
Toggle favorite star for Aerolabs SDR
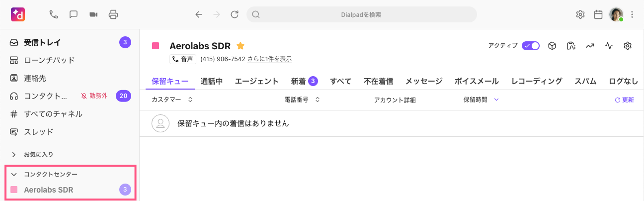(241, 46)
